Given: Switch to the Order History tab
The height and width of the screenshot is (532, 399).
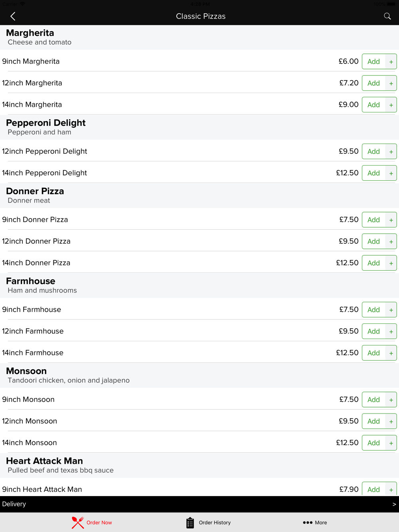Looking at the screenshot, I should coord(215,522).
